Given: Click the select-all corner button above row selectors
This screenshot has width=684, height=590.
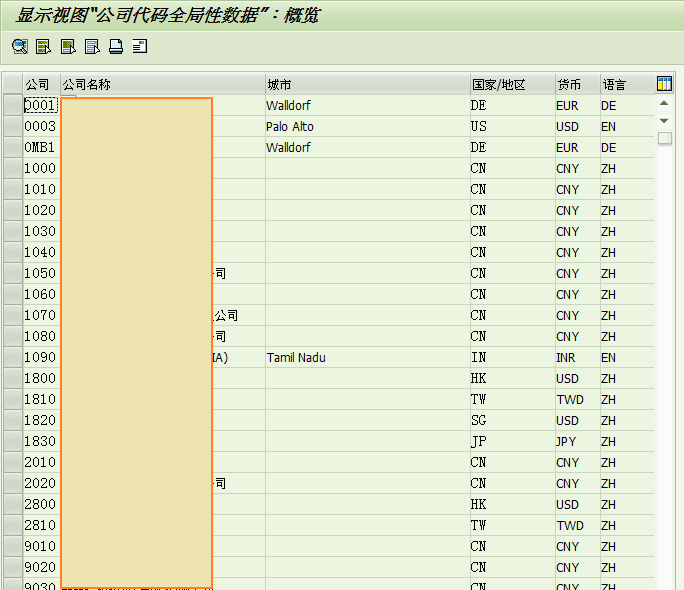Looking at the screenshot, I should 13,84.
